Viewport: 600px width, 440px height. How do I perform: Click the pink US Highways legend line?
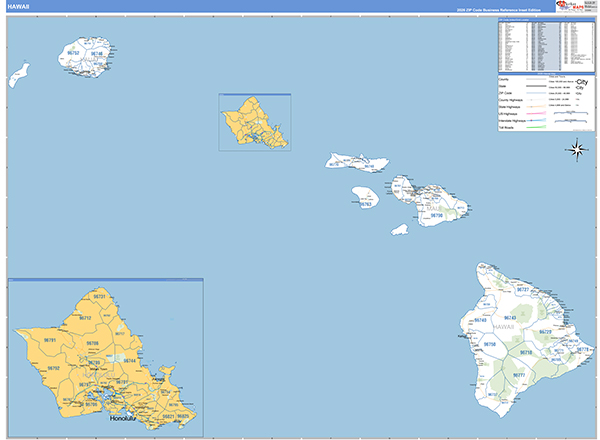[x=536, y=114]
